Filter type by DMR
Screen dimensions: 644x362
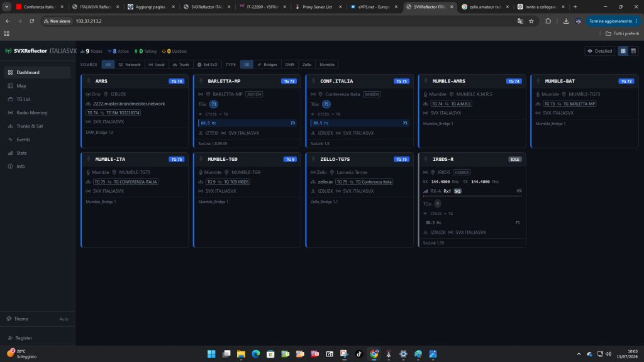click(x=289, y=65)
